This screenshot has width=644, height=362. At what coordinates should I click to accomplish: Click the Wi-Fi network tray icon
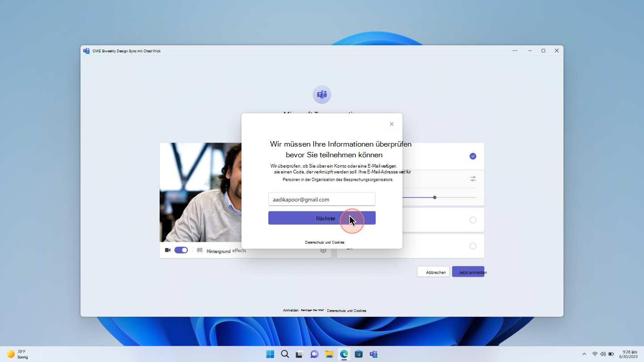tap(595, 354)
